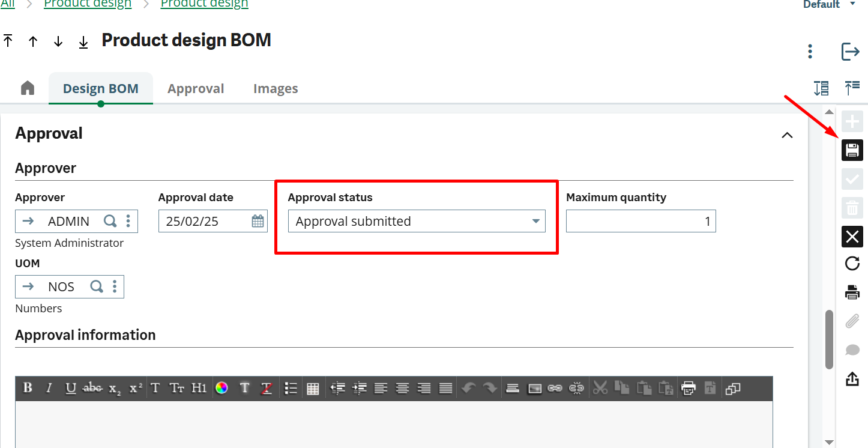The height and width of the screenshot is (448, 868).
Task: Open Approver field three-dot actions menu
Action: [x=128, y=221]
